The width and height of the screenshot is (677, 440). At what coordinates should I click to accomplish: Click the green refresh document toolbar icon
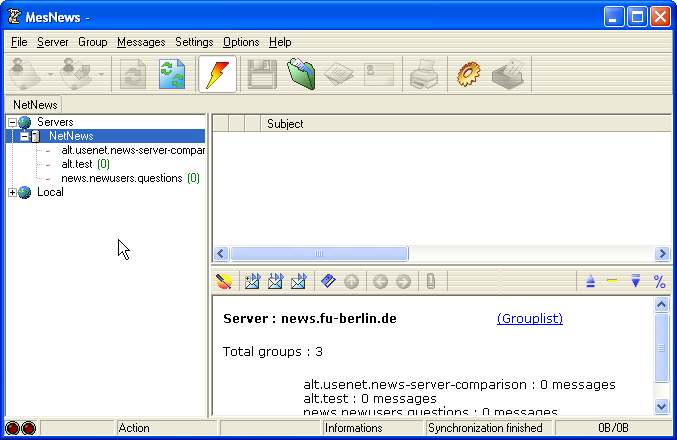coord(173,75)
